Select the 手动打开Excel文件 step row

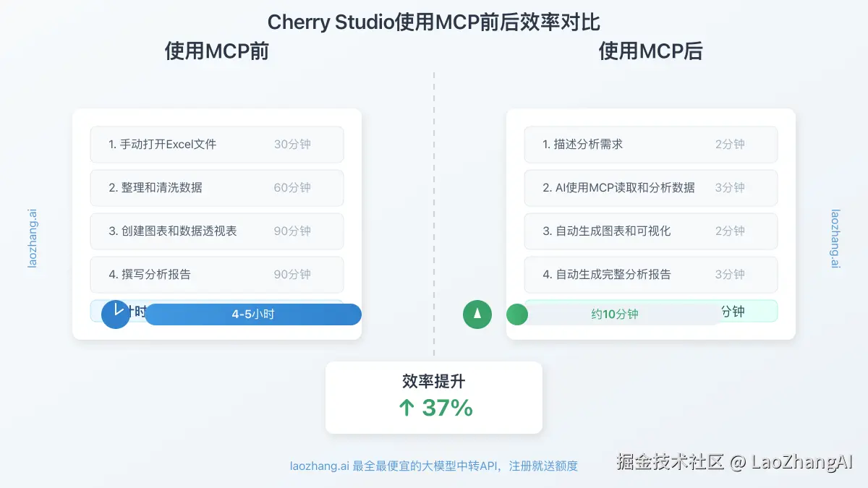click(216, 145)
